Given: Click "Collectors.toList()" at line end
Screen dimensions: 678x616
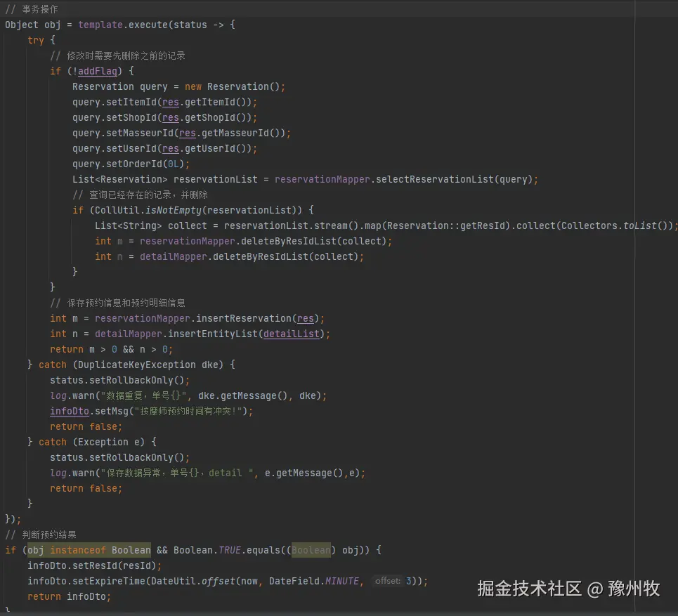Looking at the screenshot, I should tap(615, 225).
